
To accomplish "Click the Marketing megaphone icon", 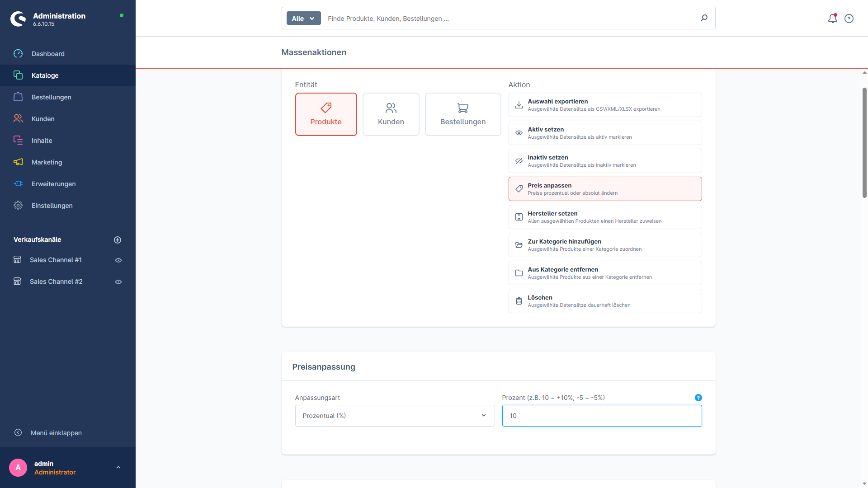I will [x=18, y=162].
